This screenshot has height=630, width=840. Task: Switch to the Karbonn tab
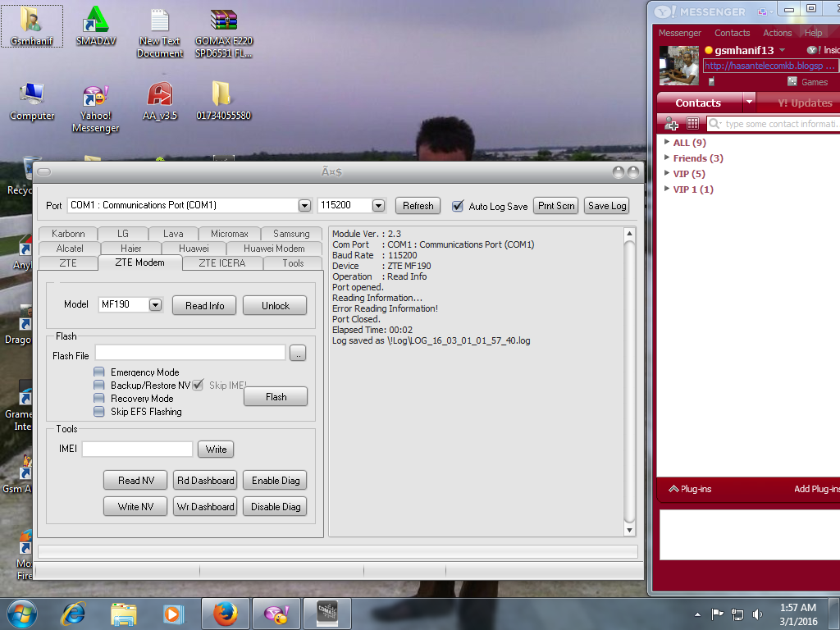click(68, 234)
